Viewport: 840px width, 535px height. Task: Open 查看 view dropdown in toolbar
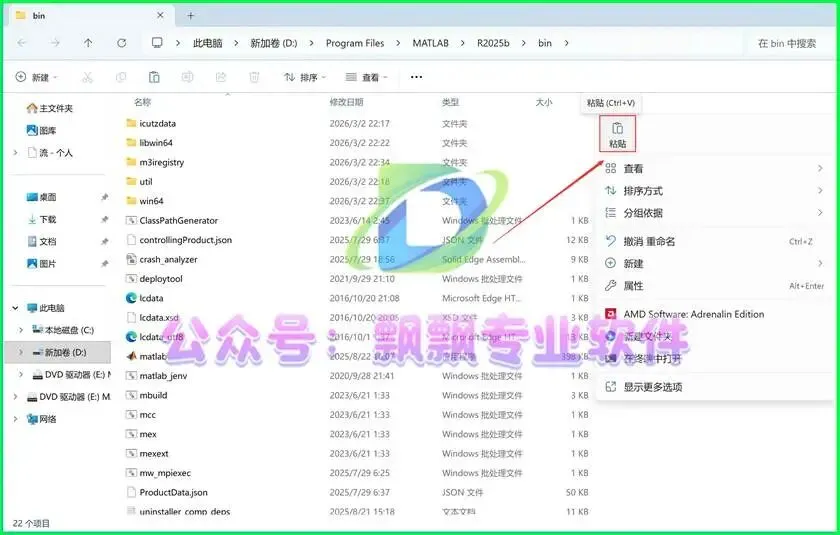366,77
